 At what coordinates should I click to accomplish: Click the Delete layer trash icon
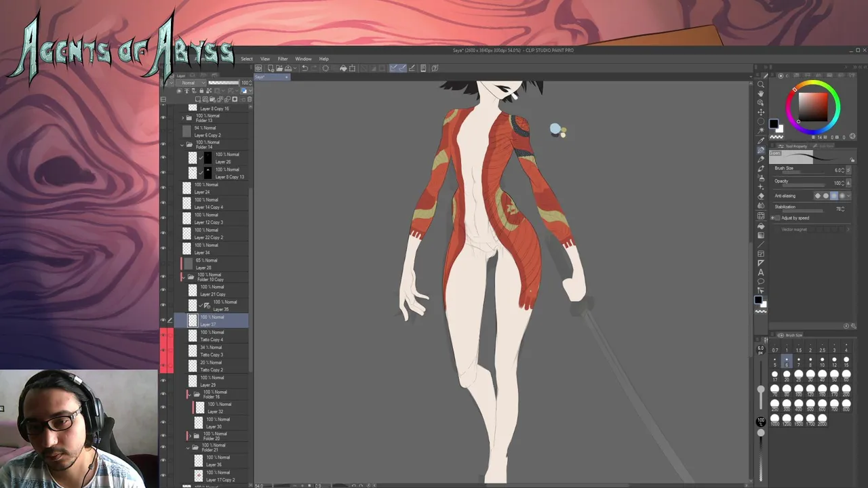coord(250,99)
